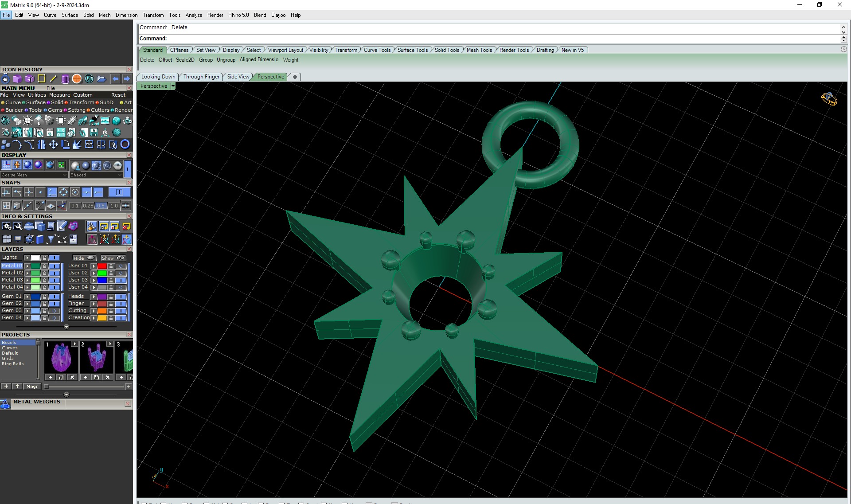Click the wrench search icon in Info panel
Image resolution: width=851 pixels, height=504 pixels.
click(x=18, y=227)
